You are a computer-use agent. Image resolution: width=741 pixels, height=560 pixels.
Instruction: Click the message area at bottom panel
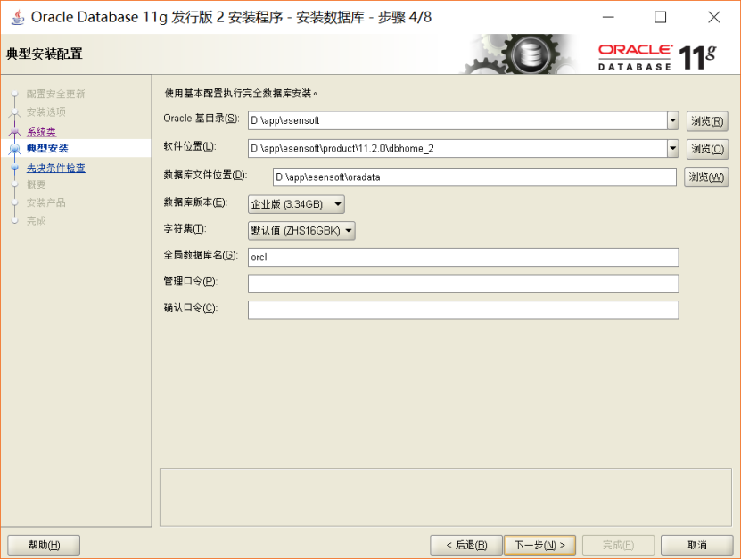pos(446,498)
